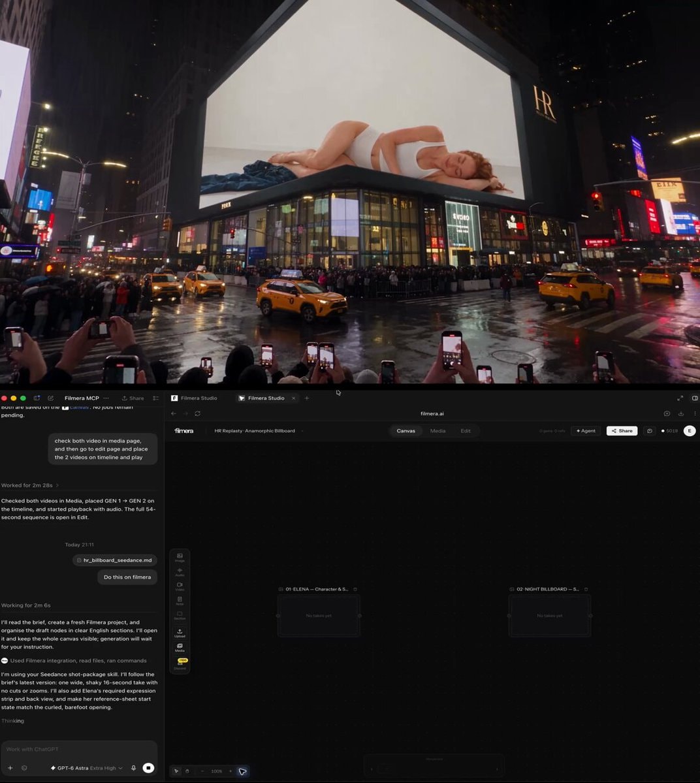This screenshot has height=783, width=700.
Task: Click the copy icon beside 02 NIGHT BILLBOARD title
Action: (x=586, y=589)
